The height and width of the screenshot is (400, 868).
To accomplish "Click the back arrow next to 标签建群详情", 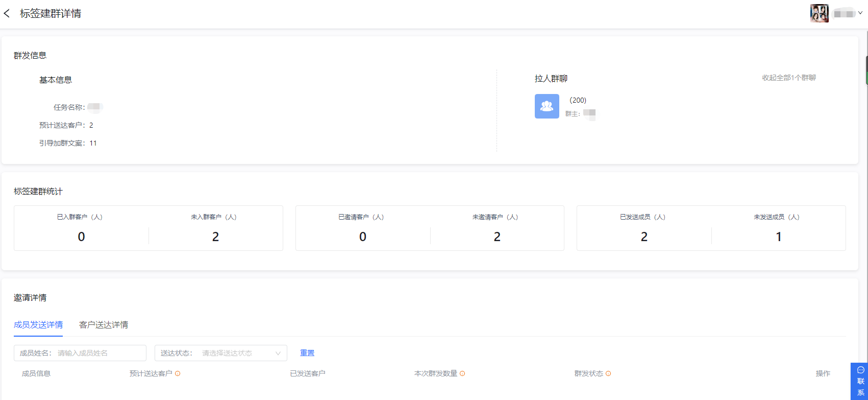I will point(7,14).
